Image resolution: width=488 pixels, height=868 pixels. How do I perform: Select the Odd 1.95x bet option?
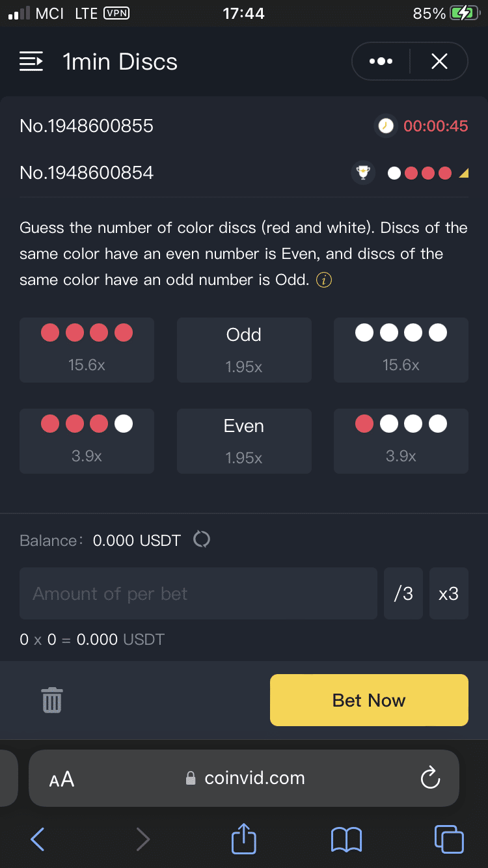point(244,350)
